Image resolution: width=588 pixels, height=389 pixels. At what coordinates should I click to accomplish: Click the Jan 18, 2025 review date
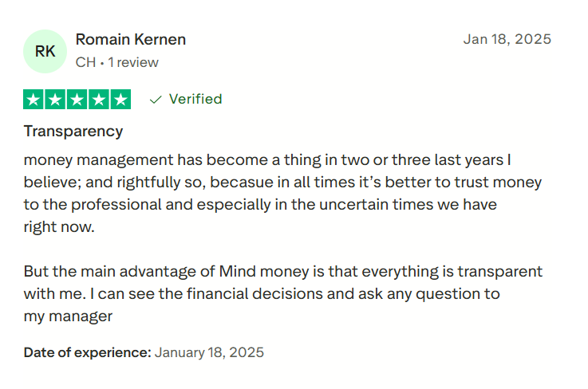507,39
